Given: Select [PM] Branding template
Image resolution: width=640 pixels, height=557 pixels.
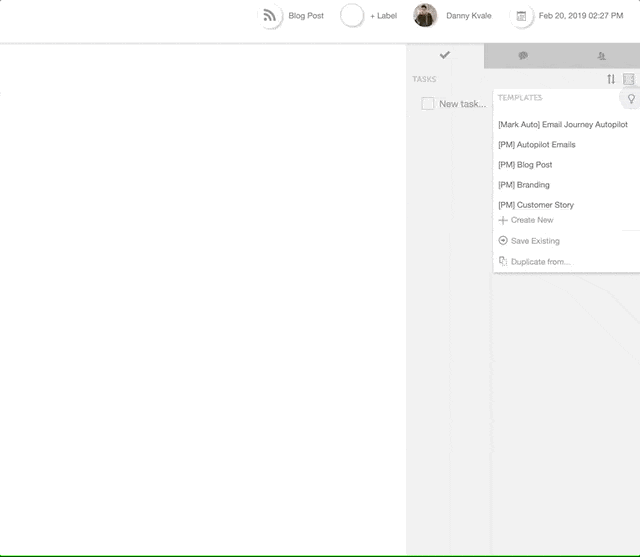Looking at the screenshot, I should (x=524, y=185).
